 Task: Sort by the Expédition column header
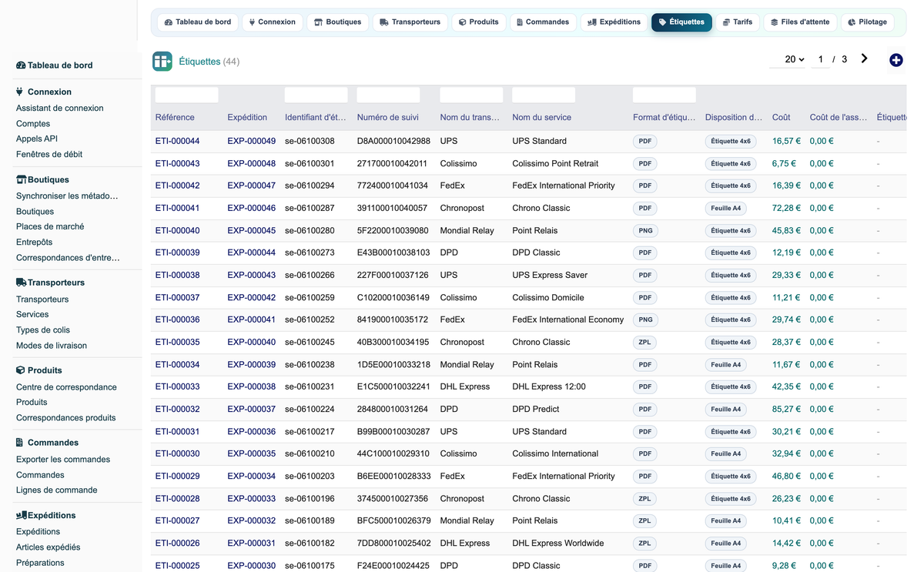[x=247, y=118]
